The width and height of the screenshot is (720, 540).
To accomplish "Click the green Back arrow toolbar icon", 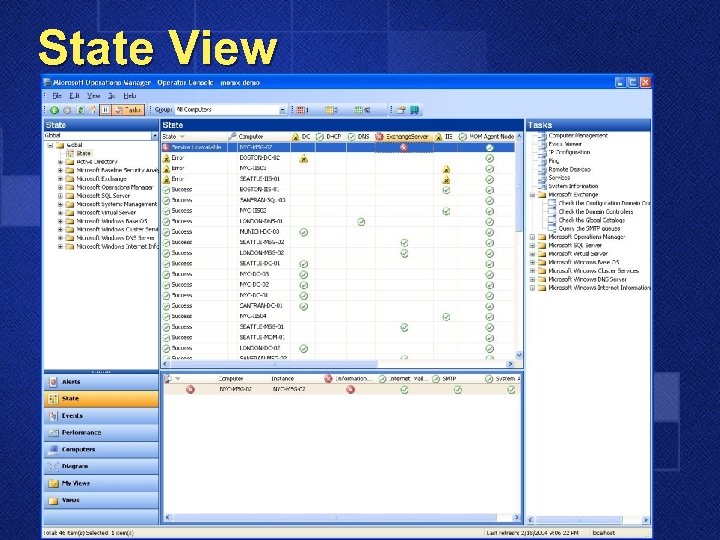I will point(55,110).
